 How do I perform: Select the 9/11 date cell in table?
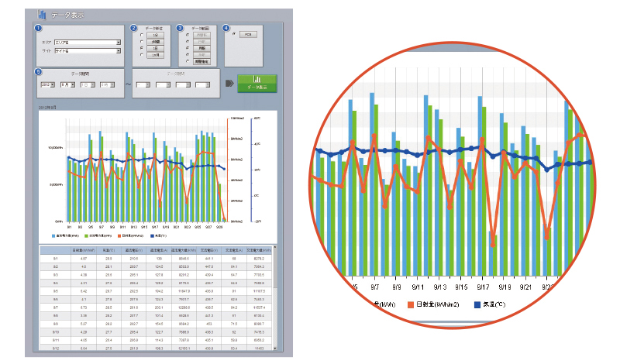click(x=56, y=340)
